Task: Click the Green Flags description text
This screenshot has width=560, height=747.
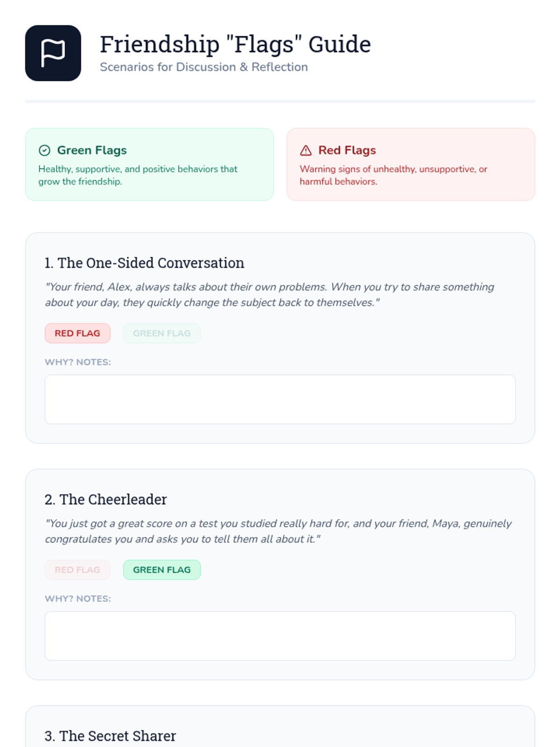Action: 138,175
